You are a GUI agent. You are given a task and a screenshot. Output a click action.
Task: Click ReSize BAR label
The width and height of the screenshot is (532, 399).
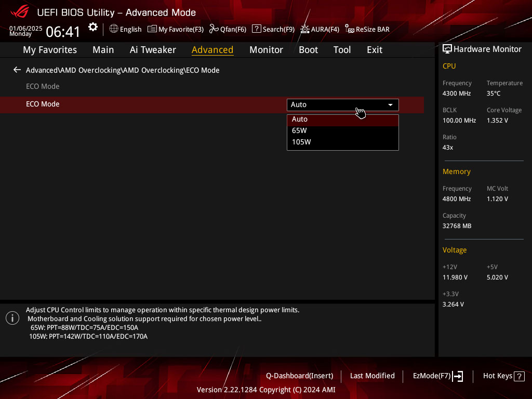tap(373, 30)
